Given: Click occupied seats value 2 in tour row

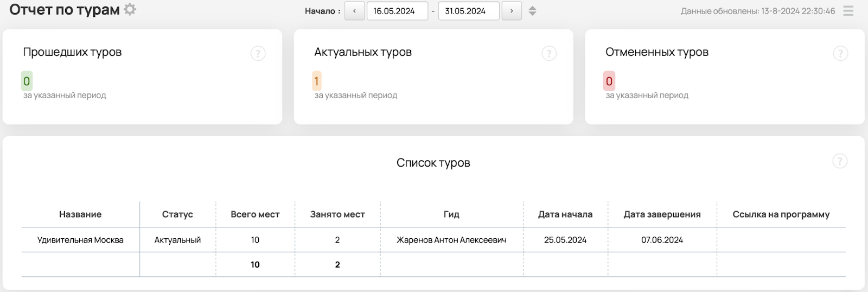Looking at the screenshot, I should [337, 240].
